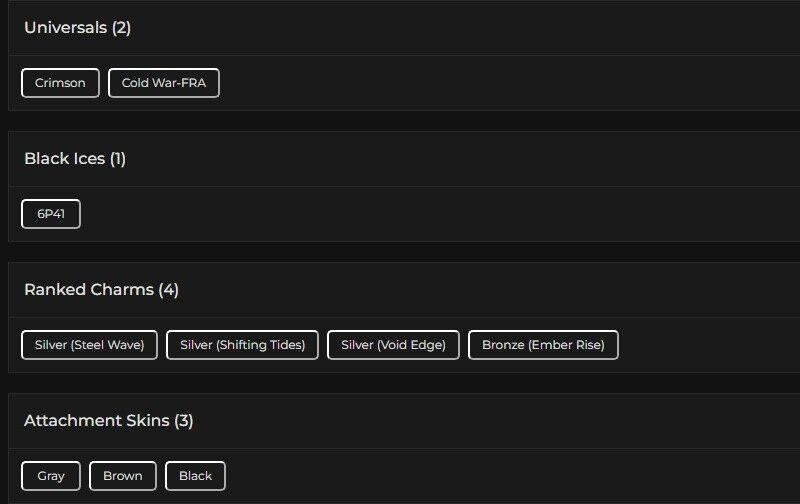Viewport: 800px width, 504px height.
Task: Select the Silver (Shifting Tides) charm tag
Action: coord(242,345)
